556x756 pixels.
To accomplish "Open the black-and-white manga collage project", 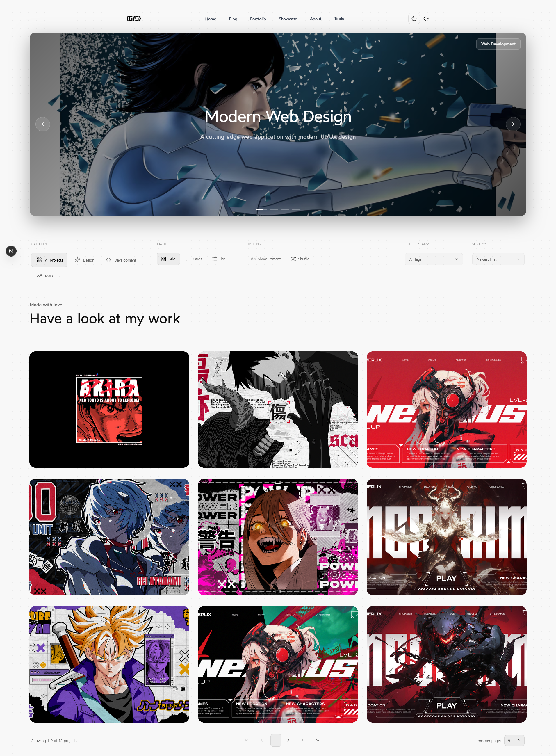I will (x=278, y=409).
